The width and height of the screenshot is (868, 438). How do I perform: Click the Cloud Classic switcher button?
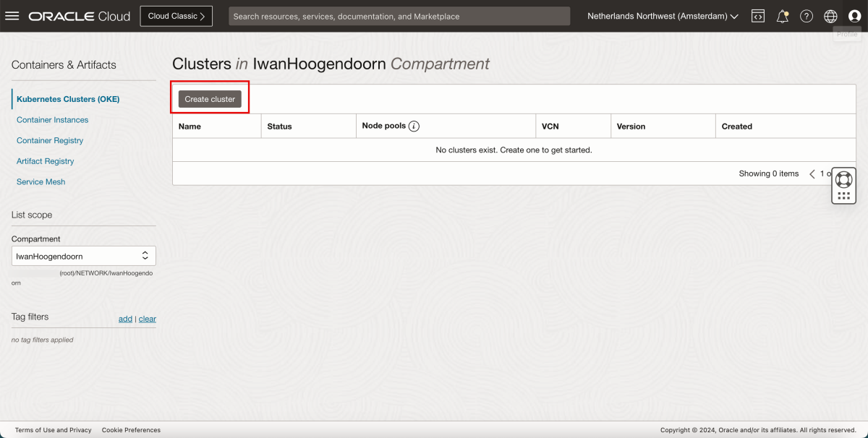click(176, 16)
